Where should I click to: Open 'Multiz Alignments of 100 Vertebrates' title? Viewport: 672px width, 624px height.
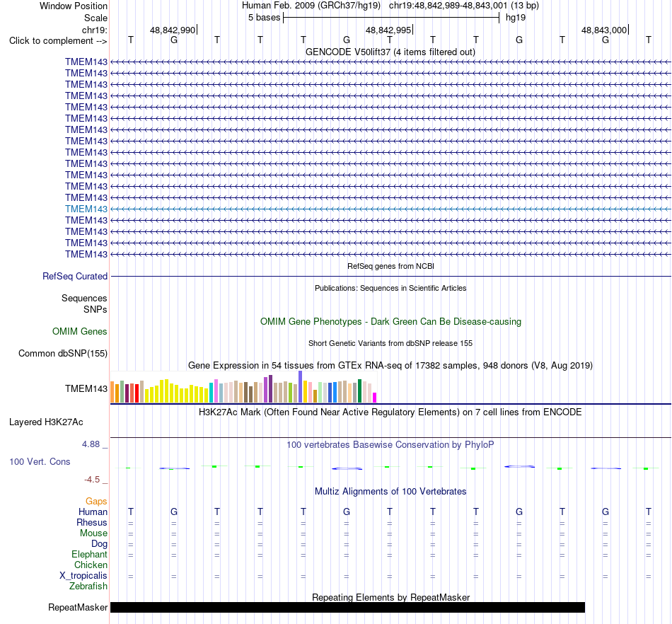tap(390, 492)
